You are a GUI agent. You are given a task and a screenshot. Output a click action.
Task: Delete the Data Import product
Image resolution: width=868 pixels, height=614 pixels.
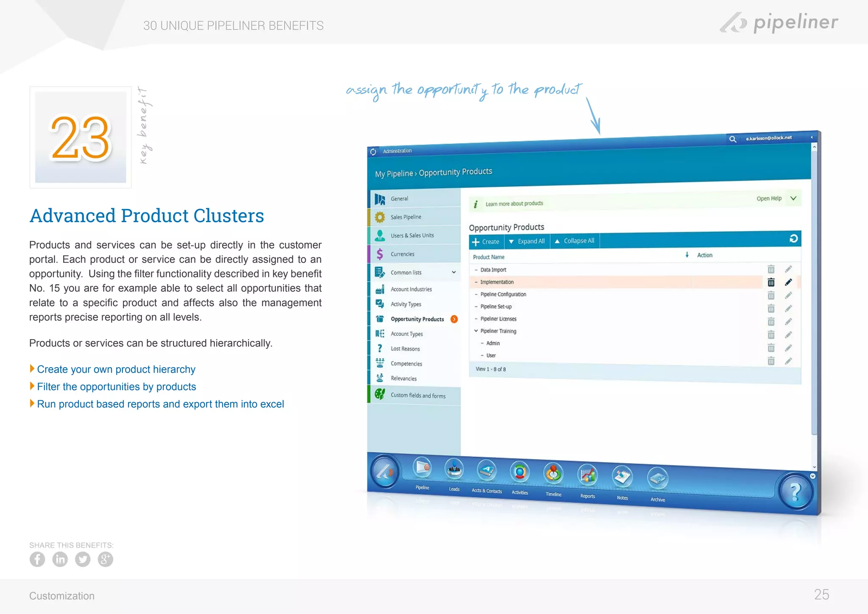pos(771,269)
